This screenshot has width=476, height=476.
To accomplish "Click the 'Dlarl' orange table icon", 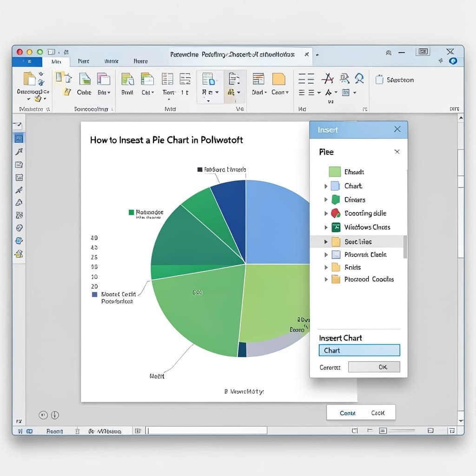I will [258, 79].
